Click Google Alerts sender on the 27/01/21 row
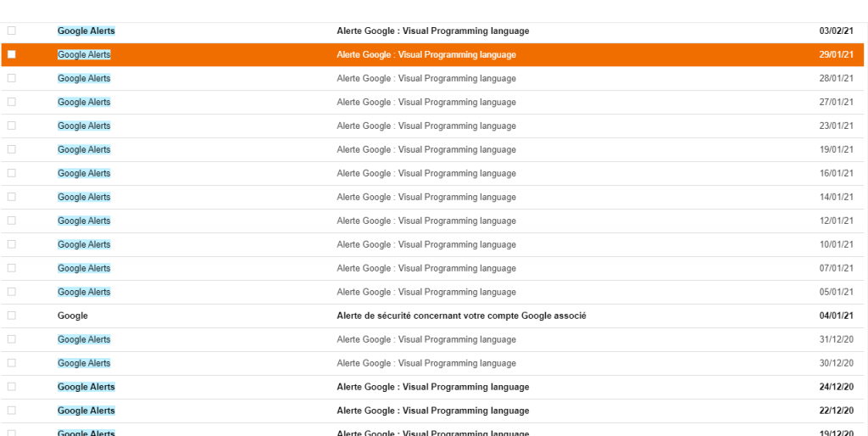 point(84,102)
